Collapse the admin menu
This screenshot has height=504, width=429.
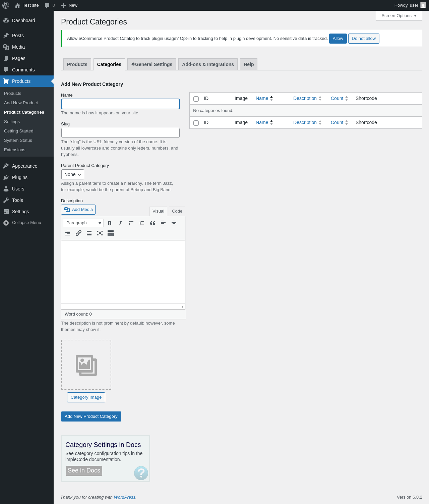[27, 223]
